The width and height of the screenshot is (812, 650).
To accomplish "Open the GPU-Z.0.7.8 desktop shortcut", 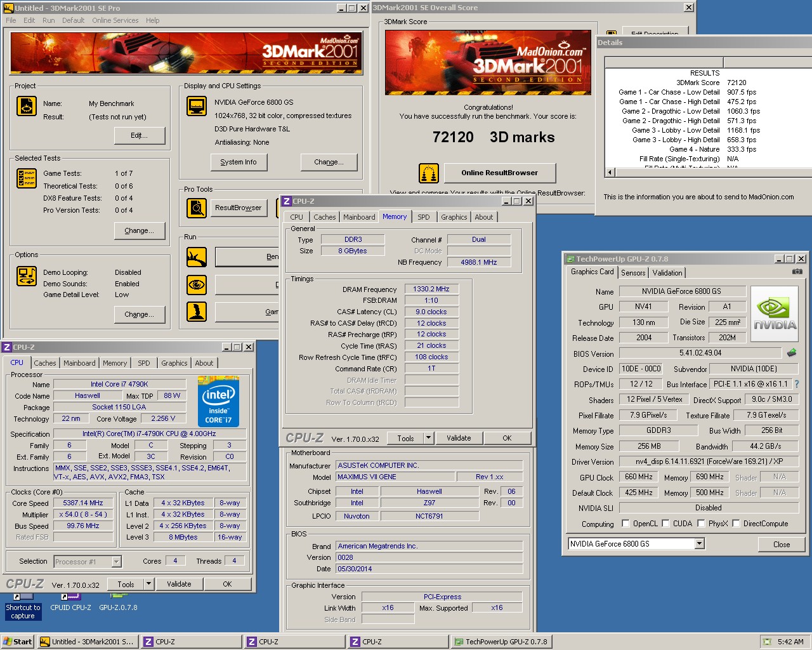I will pos(118,602).
